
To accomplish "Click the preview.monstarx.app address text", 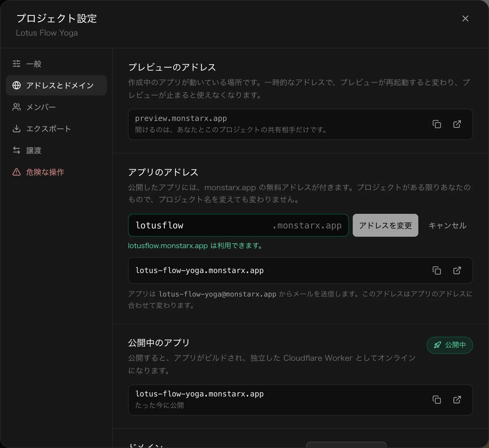I will pos(181,118).
